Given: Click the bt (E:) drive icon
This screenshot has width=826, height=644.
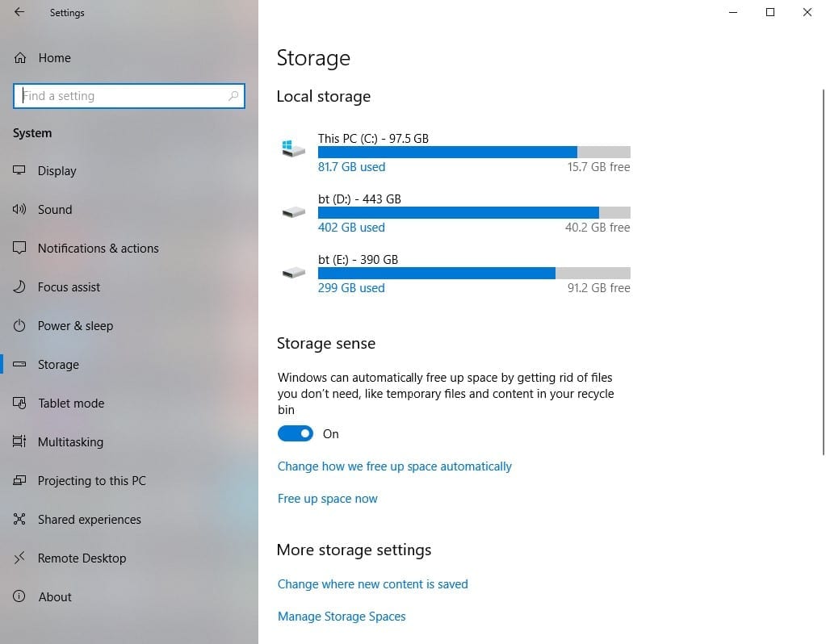Looking at the screenshot, I should point(293,273).
